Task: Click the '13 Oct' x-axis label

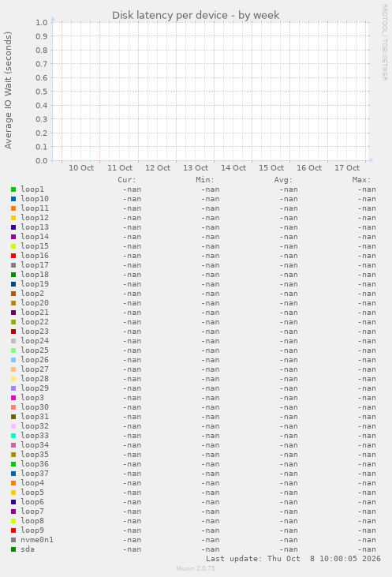Action: tap(196, 168)
